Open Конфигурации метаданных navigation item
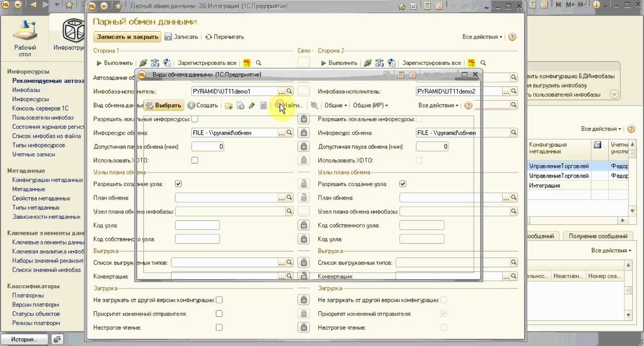This screenshot has height=346, width=644. tap(48, 180)
